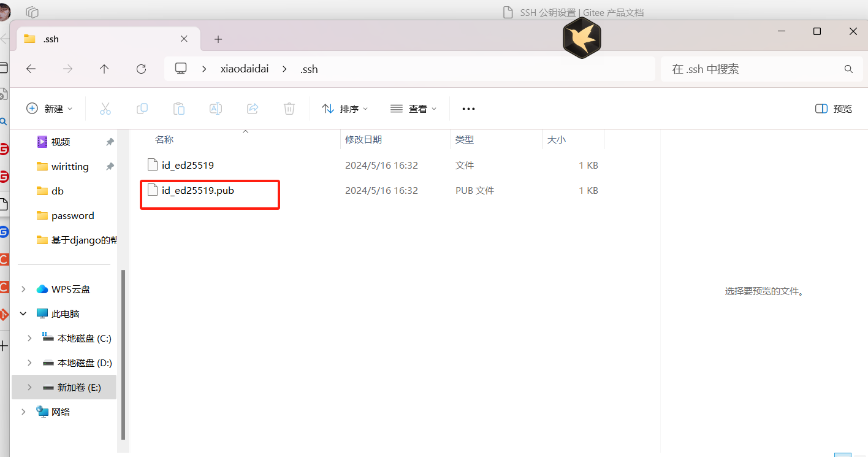Click the search magnifier icon
The image size is (868, 457).
pyautogui.click(x=848, y=69)
